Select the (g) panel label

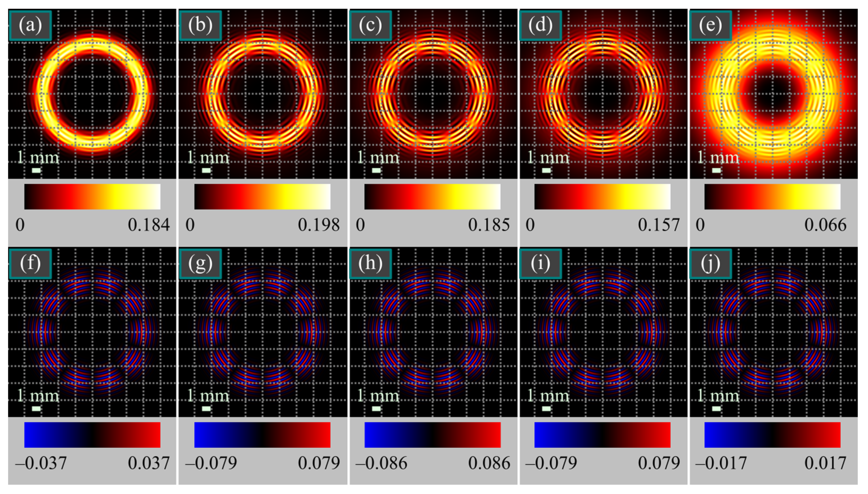(x=200, y=264)
